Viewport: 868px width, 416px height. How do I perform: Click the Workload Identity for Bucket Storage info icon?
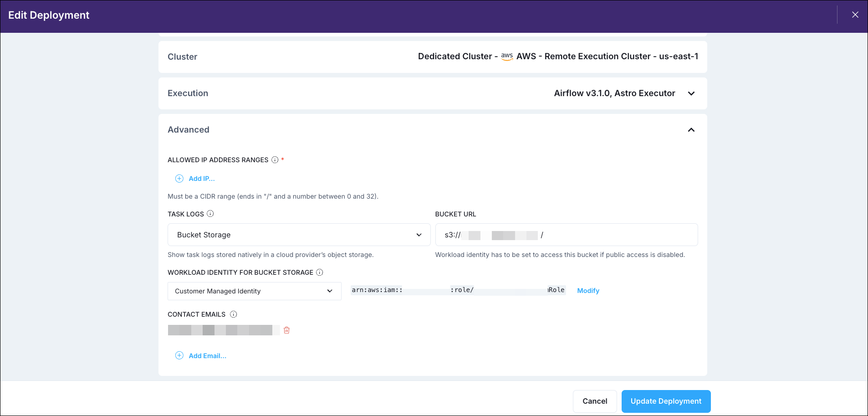320,272
